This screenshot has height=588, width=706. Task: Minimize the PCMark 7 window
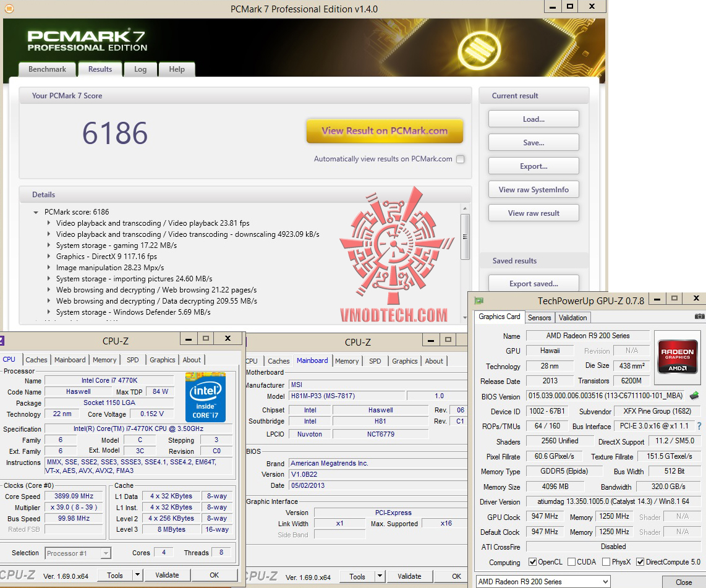553,7
